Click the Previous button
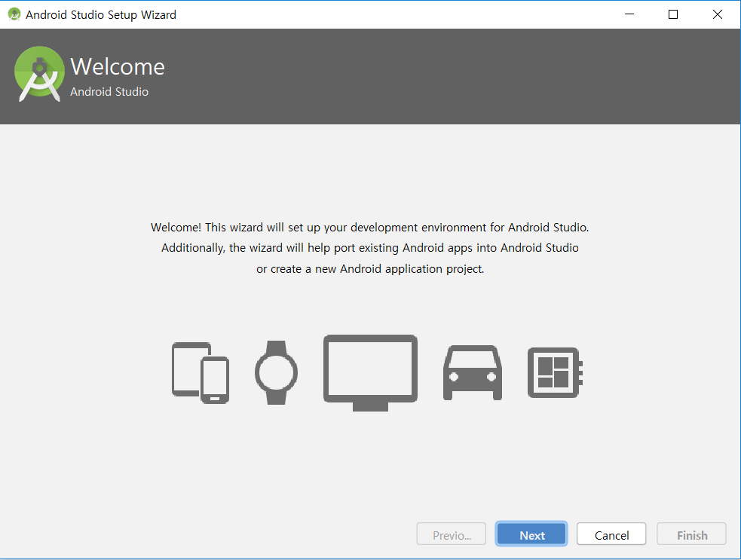 click(x=452, y=534)
